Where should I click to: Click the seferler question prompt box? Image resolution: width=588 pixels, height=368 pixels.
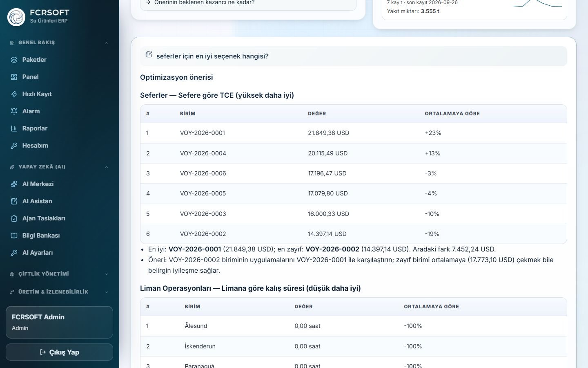coord(354,56)
